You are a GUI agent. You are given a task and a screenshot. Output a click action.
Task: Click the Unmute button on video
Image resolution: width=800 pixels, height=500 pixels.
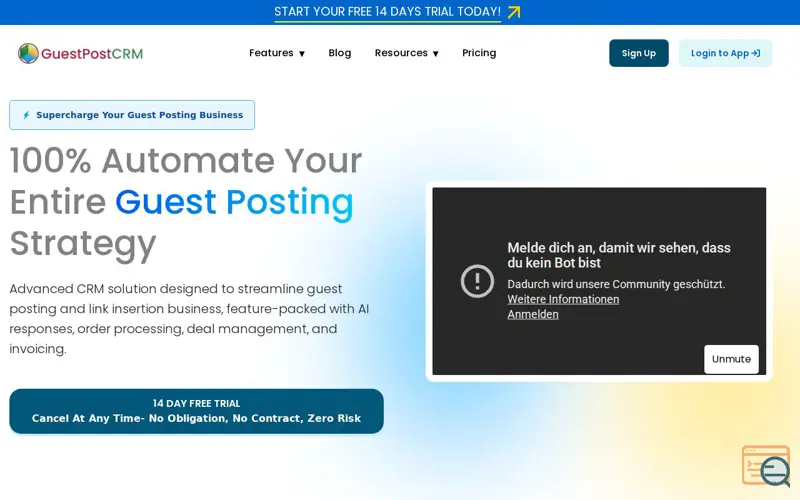point(731,359)
